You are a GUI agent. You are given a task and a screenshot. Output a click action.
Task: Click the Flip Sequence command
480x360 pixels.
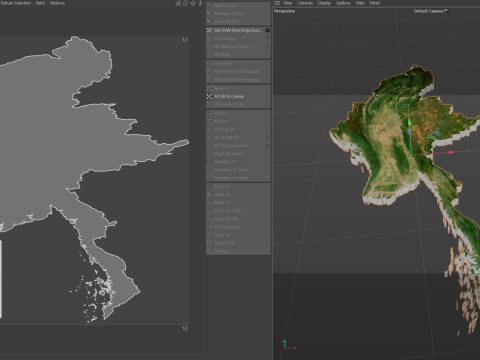tap(238, 227)
